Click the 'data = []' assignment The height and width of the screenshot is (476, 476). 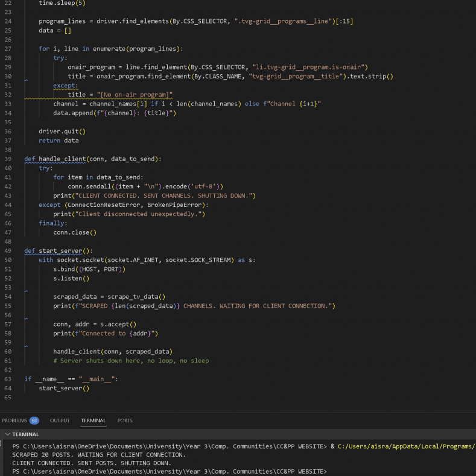point(55,30)
